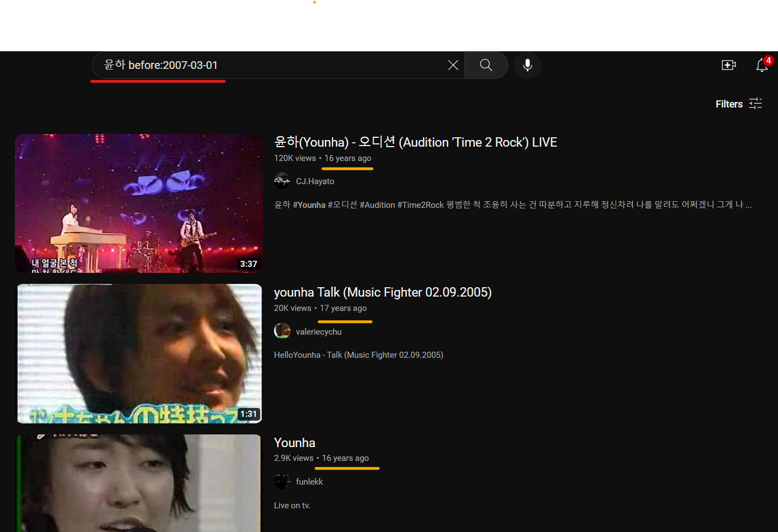
Task: Open the create video camera icon
Action: (729, 65)
